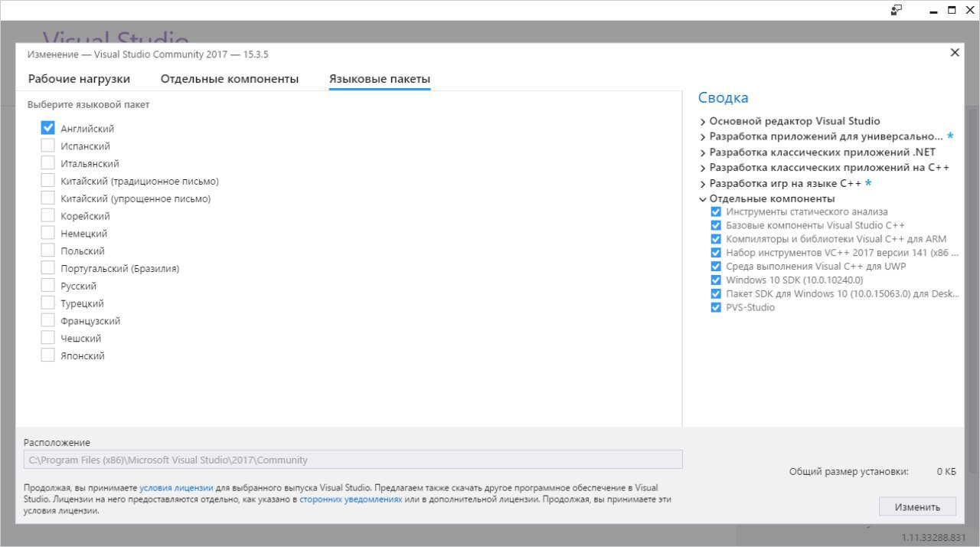
Task: Select Китайский (упрощенное письмо) checkbox
Action: 47,198
